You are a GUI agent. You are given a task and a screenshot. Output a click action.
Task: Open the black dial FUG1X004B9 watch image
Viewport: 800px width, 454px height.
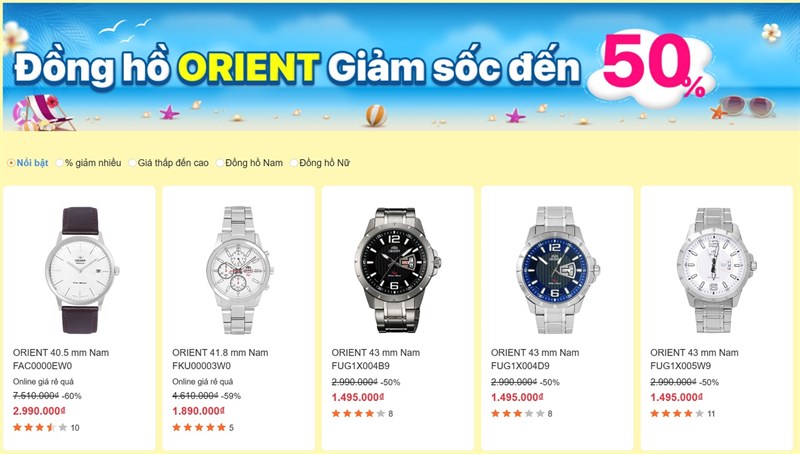pyautogui.click(x=397, y=269)
